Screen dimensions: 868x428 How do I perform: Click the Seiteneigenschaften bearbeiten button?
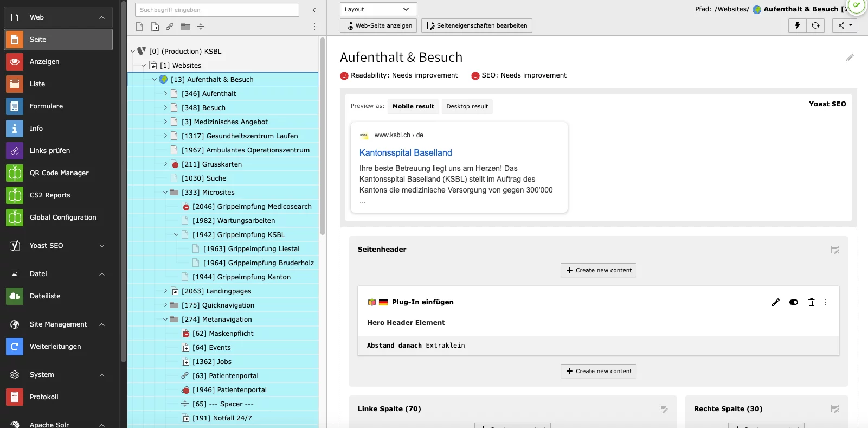point(477,25)
